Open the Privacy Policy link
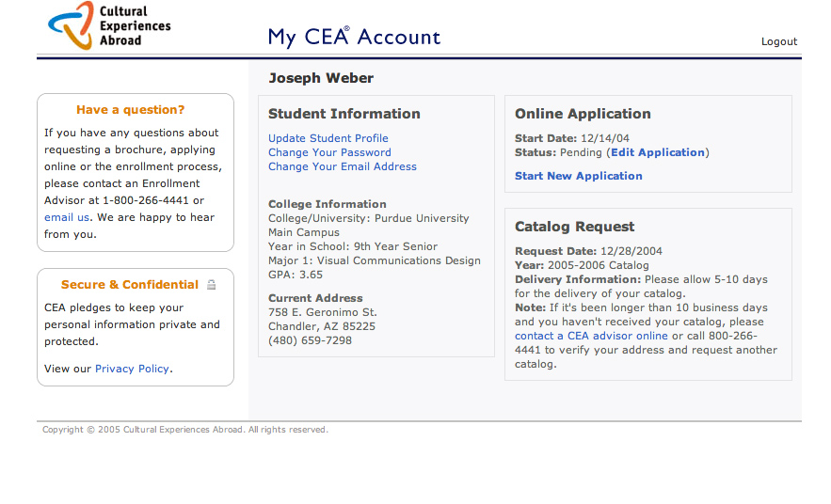The height and width of the screenshot is (504, 831). point(132,369)
